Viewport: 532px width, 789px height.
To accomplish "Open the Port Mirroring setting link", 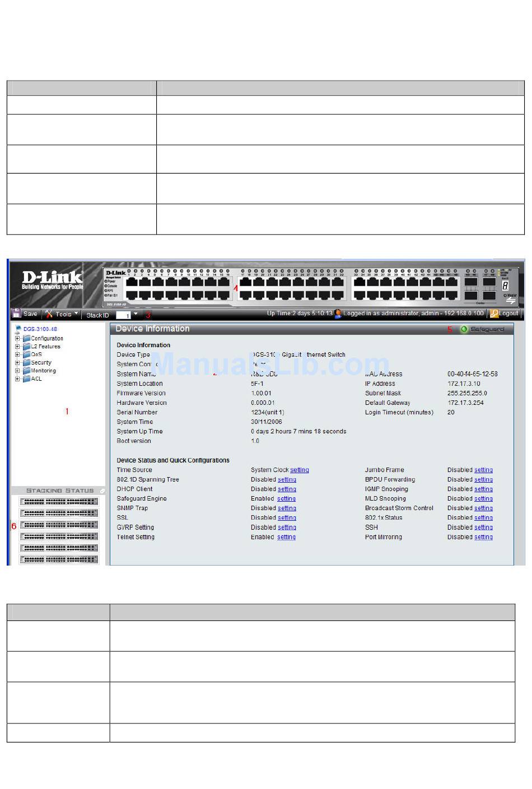I will click(x=483, y=537).
